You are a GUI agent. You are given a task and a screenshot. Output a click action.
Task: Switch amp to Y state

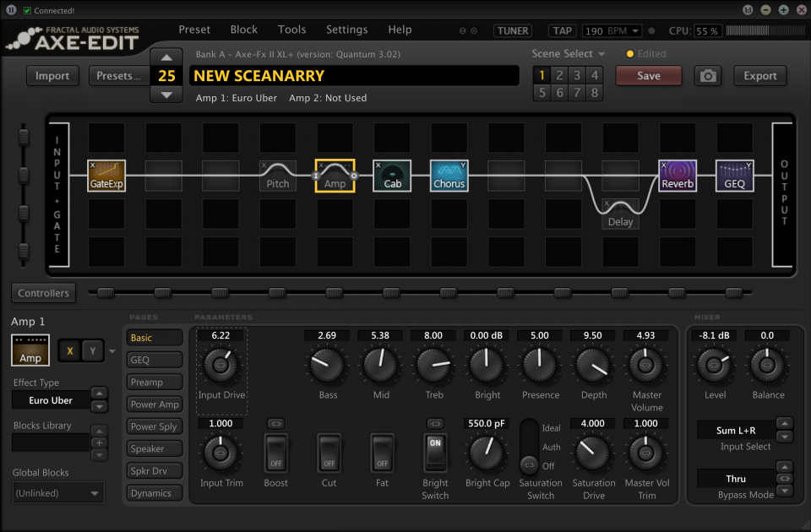click(93, 351)
